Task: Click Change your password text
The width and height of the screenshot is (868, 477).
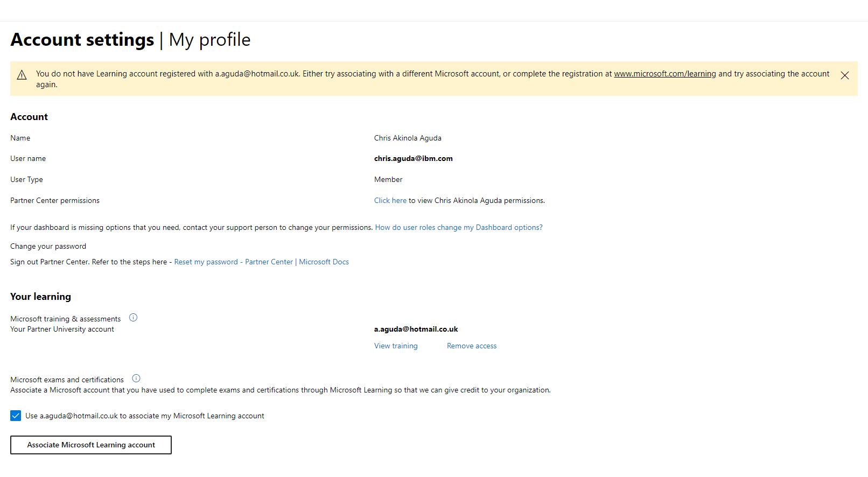Action: [48, 246]
